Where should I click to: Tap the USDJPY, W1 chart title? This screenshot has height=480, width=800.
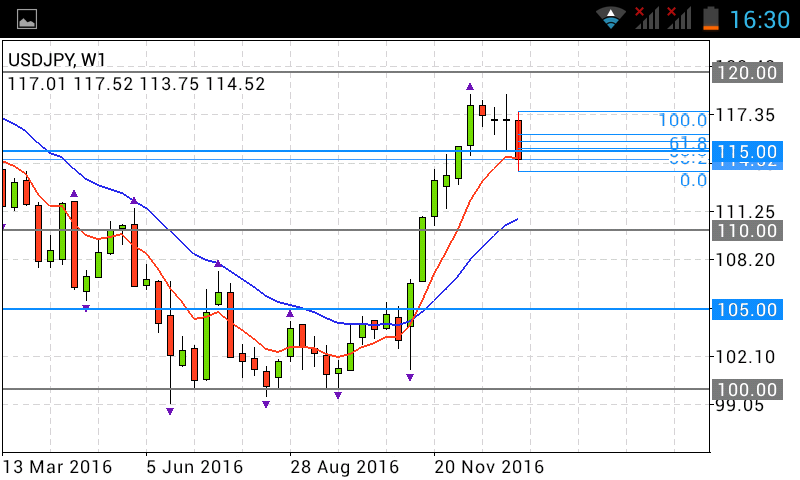coord(57,60)
